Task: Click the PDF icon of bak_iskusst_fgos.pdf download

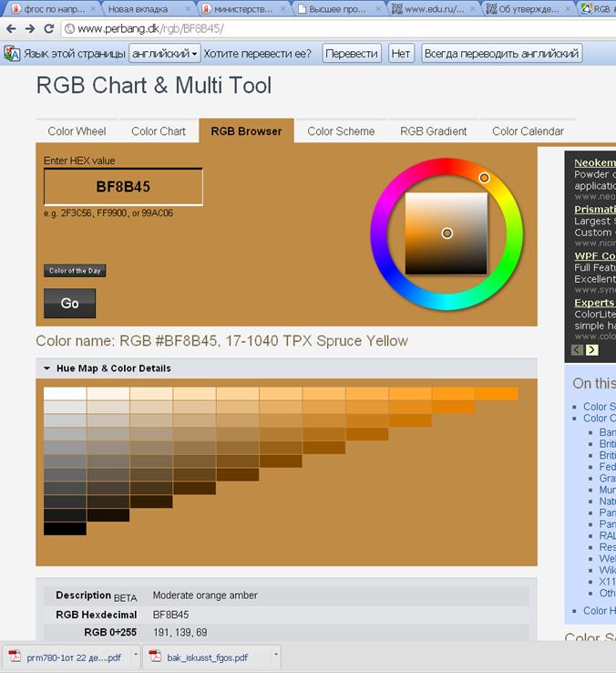Action: (155, 657)
